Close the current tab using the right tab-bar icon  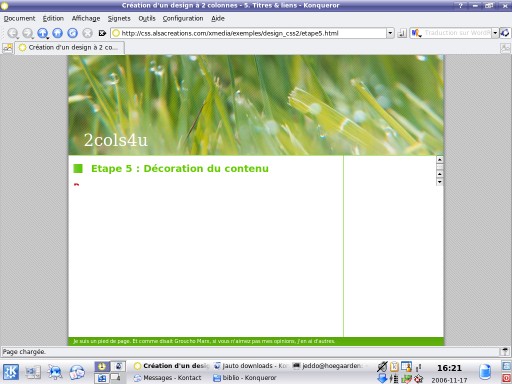click(505, 48)
